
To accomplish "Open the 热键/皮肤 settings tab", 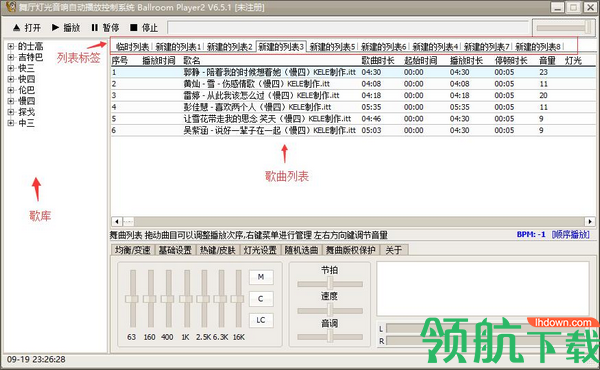I will tap(218, 250).
